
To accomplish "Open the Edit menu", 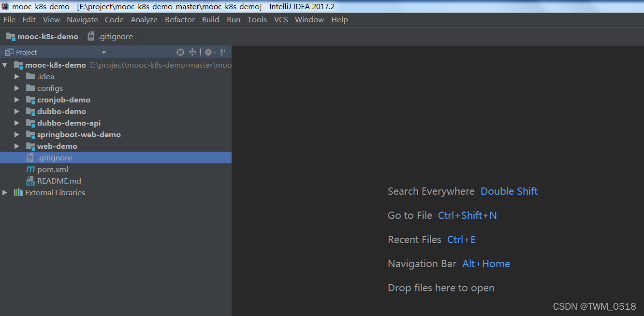I will point(29,20).
